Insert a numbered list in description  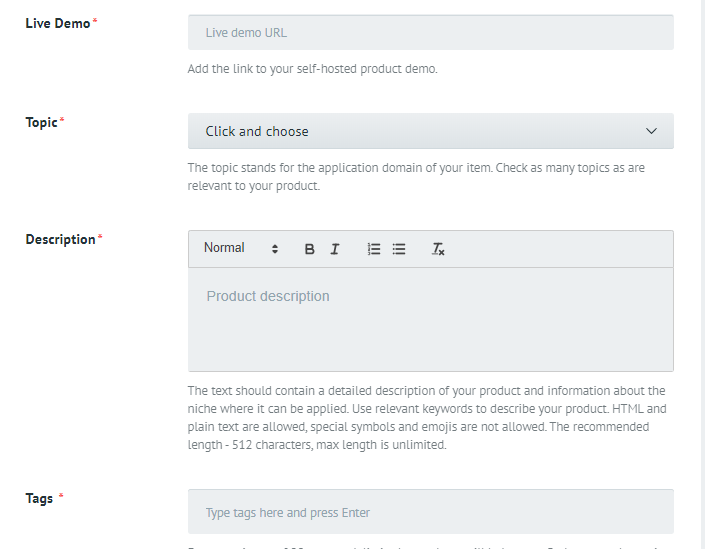[374, 249]
